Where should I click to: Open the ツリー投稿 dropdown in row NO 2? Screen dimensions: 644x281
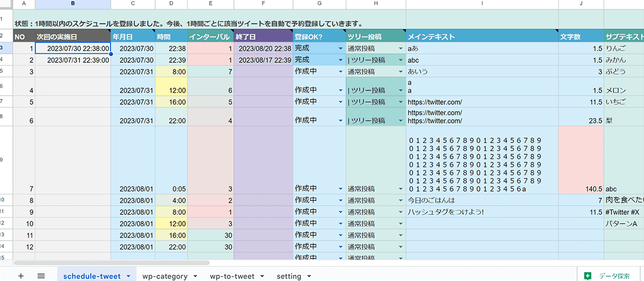coord(400,60)
